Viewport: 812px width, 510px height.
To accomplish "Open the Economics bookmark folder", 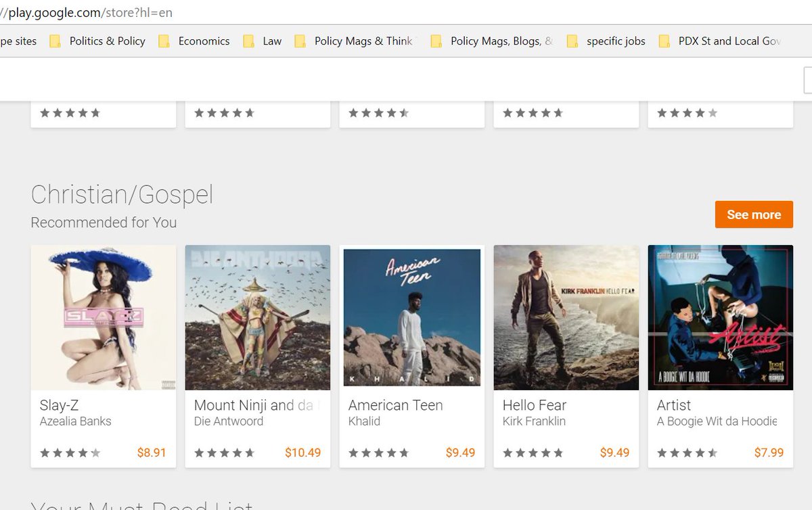I will pos(195,41).
